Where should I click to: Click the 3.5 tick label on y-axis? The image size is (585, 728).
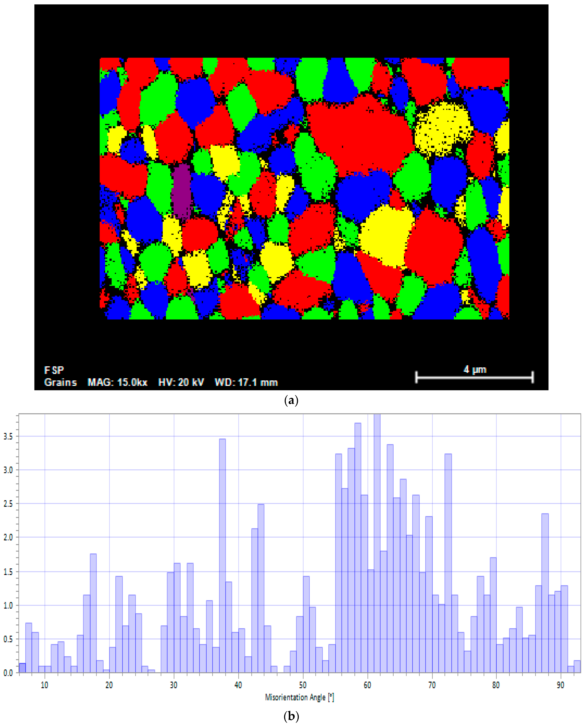(x=8, y=437)
